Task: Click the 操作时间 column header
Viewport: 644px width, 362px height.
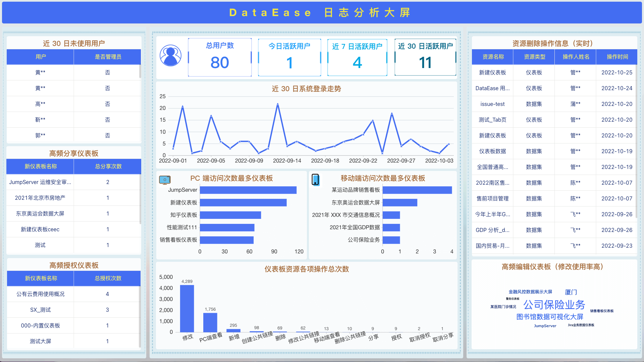Action: click(617, 57)
